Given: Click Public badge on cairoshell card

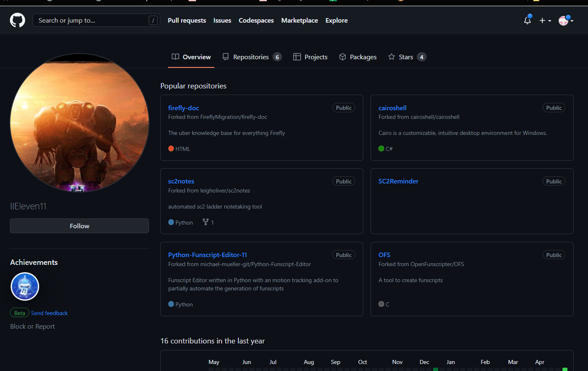Looking at the screenshot, I should (x=554, y=108).
